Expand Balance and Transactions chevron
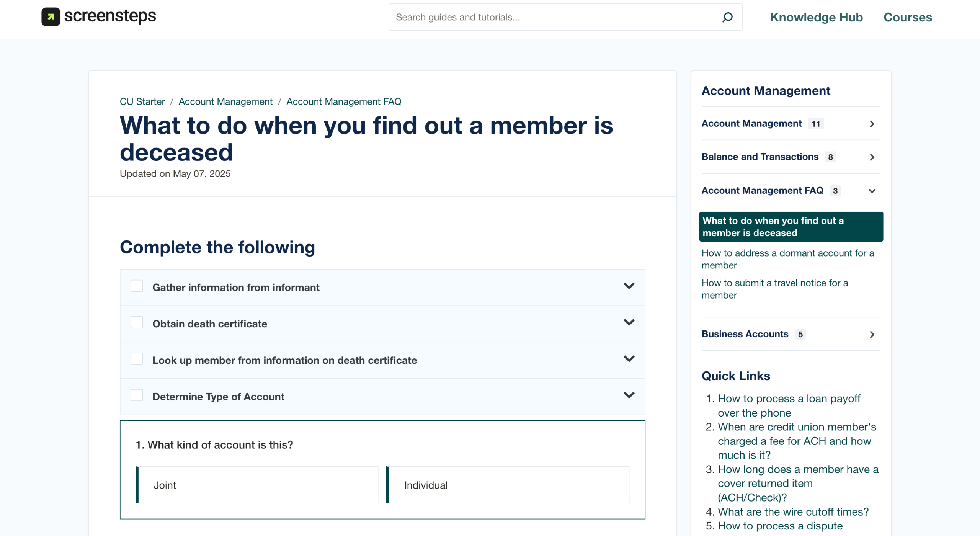This screenshot has width=980, height=536. 872,157
